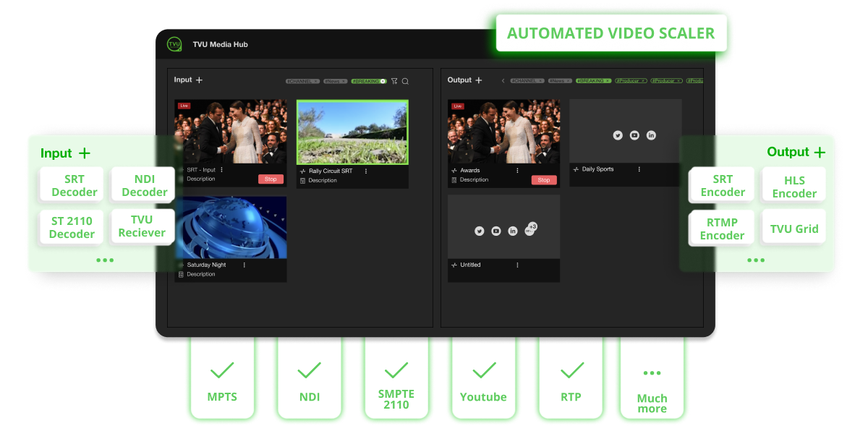Choose the RTMP Encoder card
The image size is (868, 426).
coord(722,229)
